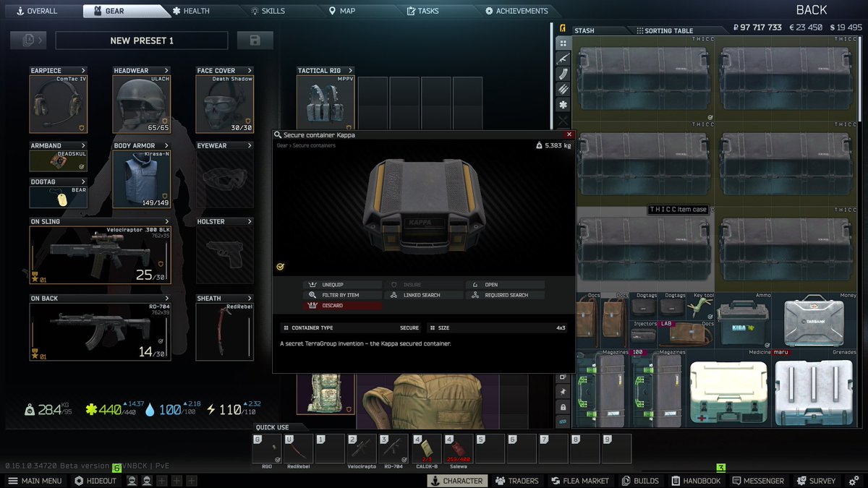Filter stash by ammo rounds icon
Viewport: 868px width, 488px height.
563,90
